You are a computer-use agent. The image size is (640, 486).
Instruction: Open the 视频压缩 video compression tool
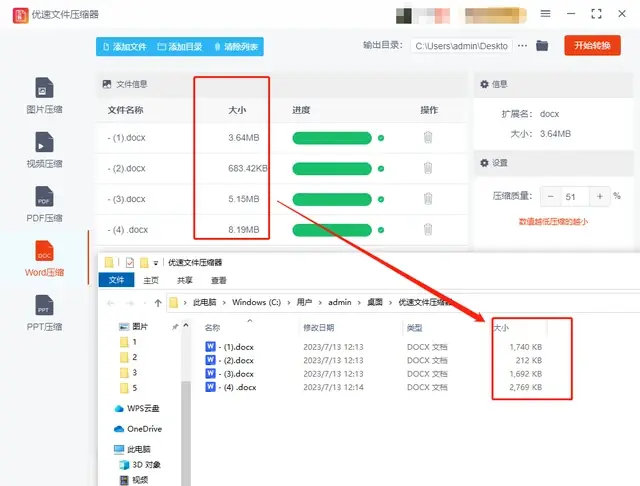point(44,150)
